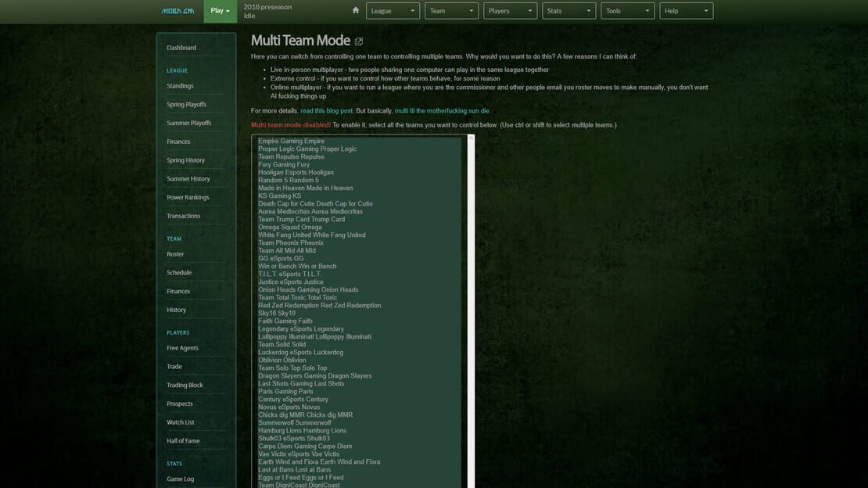868x488 pixels.
Task: Open Hall of Fame page
Action: [x=183, y=441]
